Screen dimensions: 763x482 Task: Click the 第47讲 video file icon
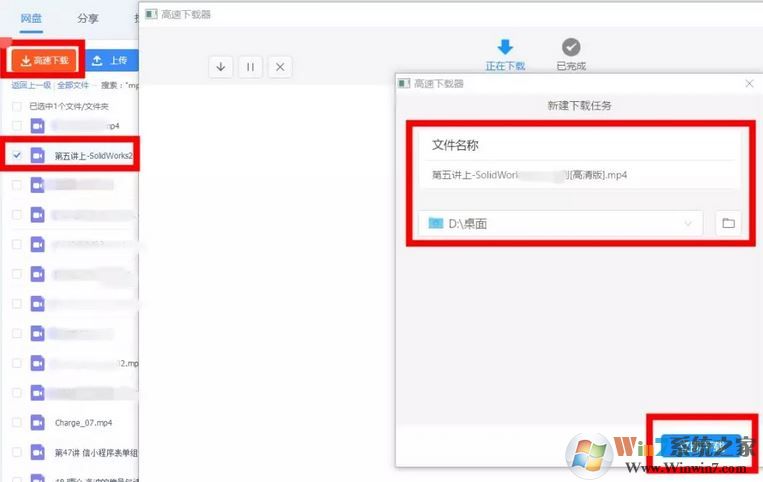coord(37,452)
